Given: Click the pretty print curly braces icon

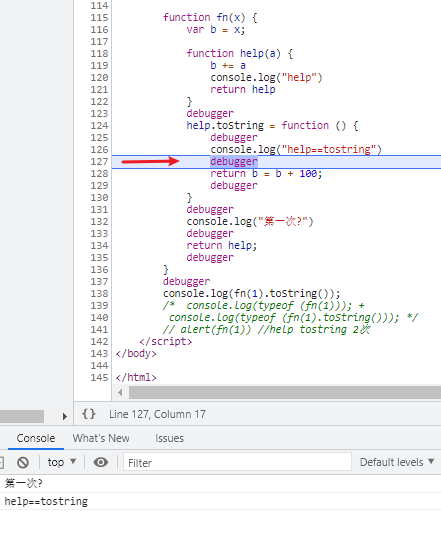Looking at the screenshot, I should 88,414.
